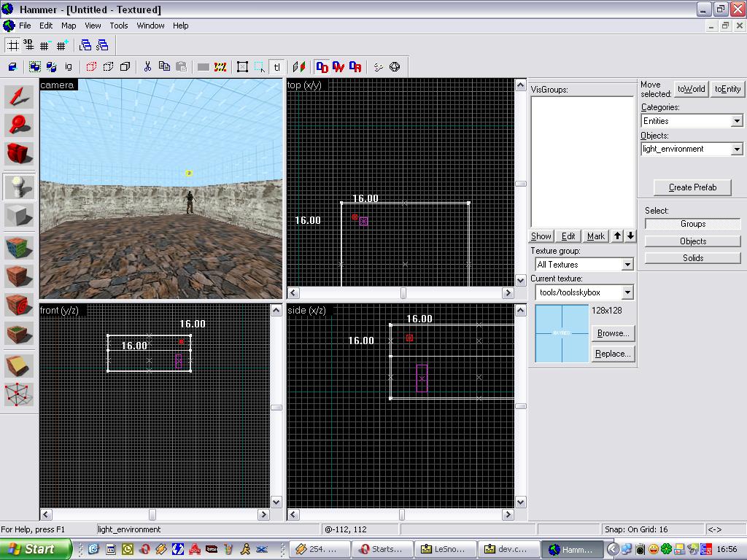747x560 pixels.
Task: Open the Help menu
Action: click(x=181, y=26)
